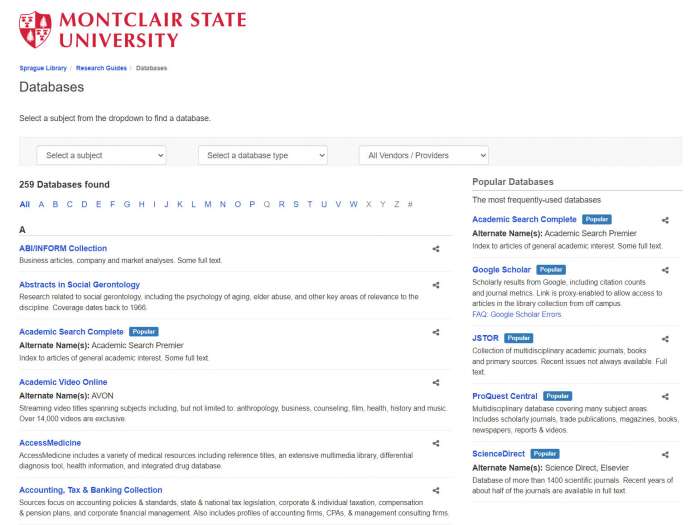Viewport: 700px width, 525px height.
Task: Filter databases by letter J
Action: click(166, 204)
